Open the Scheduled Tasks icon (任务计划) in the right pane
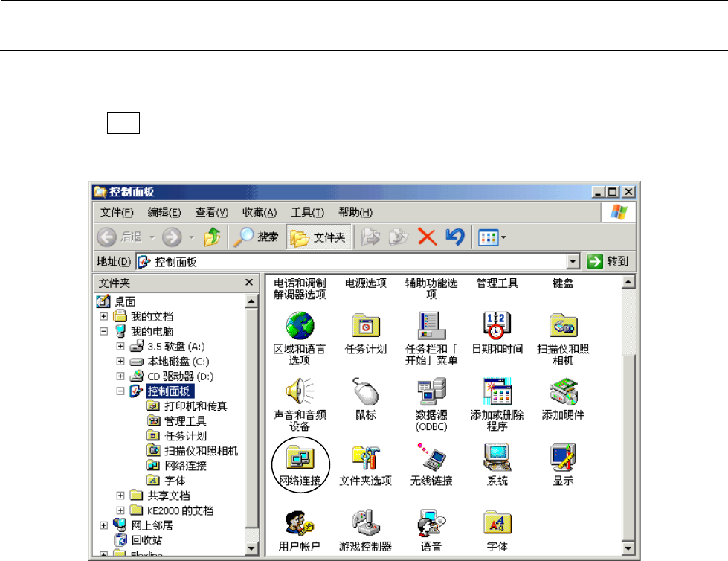This screenshot has height=561, width=728. (365, 333)
